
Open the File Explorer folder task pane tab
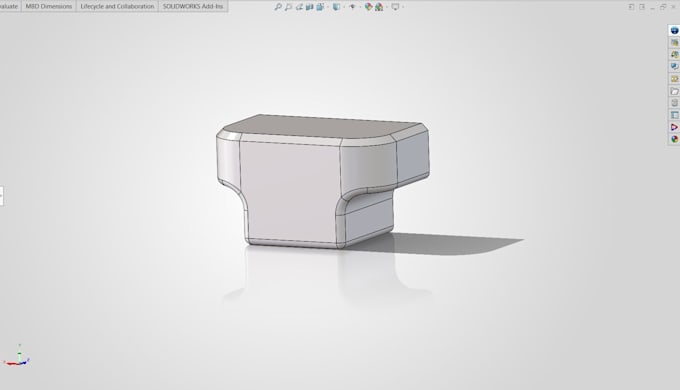pos(674,91)
